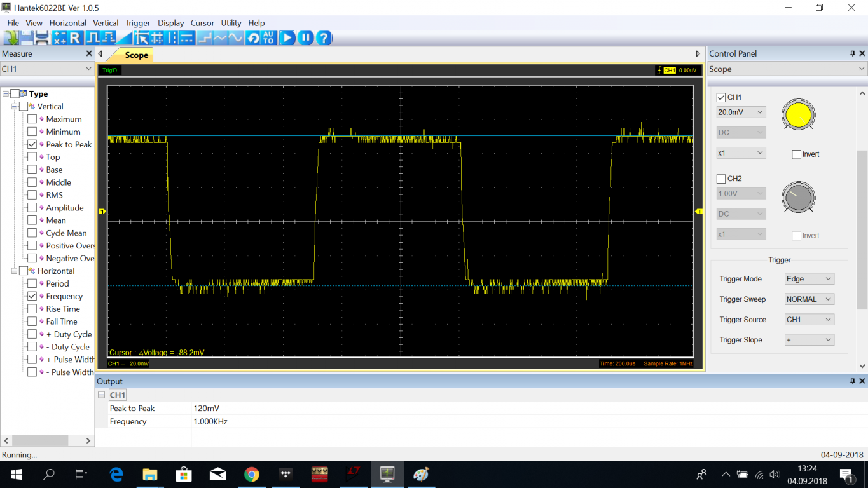Open Trigger Source CH1 dropdown
The width and height of the screenshot is (868, 488).
click(809, 320)
